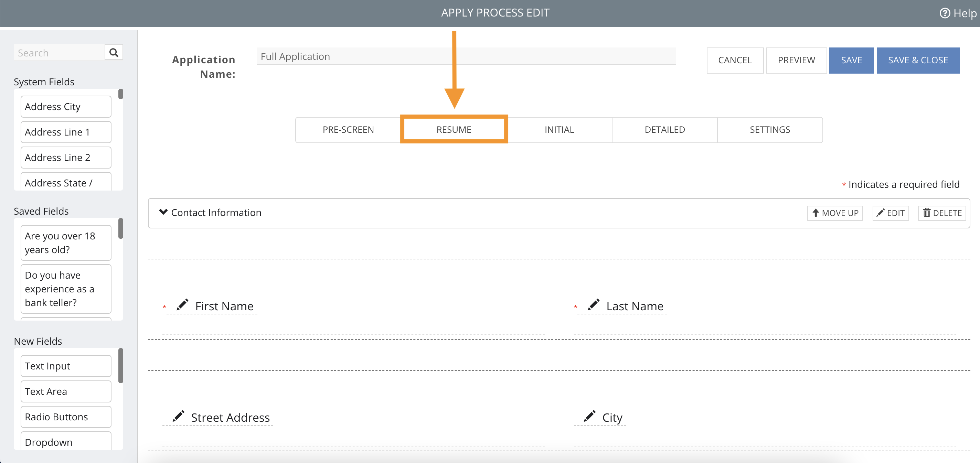Click EDIT on the Contact Information section
The width and height of the screenshot is (980, 463).
(x=891, y=213)
